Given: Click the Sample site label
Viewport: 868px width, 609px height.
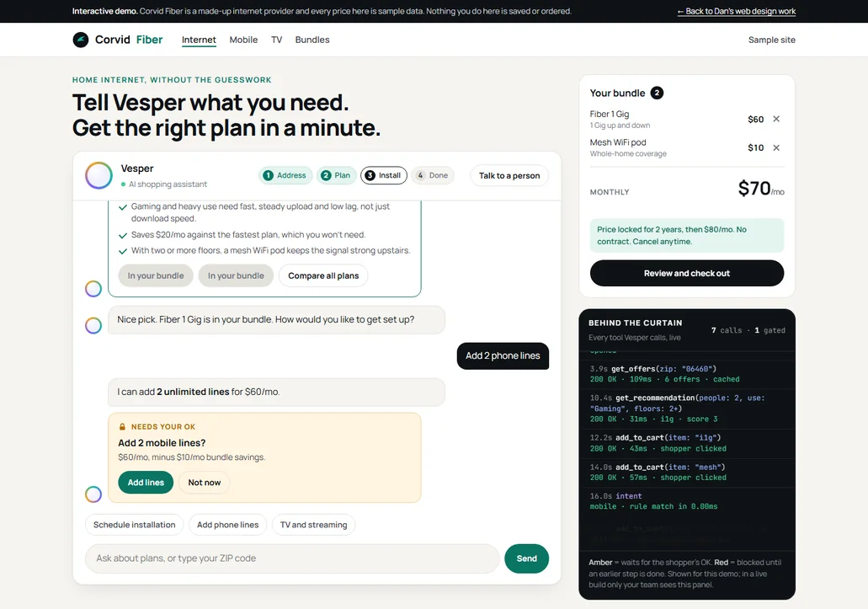Looking at the screenshot, I should (x=772, y=40).
